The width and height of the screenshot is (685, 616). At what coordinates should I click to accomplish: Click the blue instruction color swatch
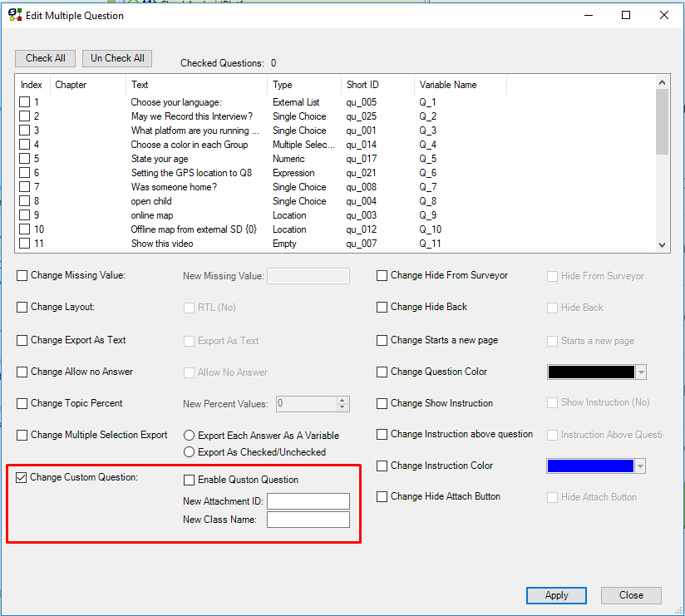coord(590,466)
